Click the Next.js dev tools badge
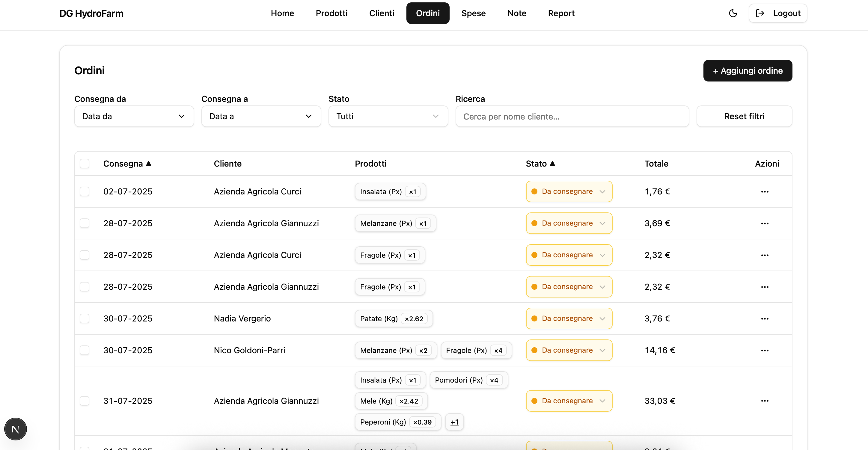Image resolution: width=868 pixels, height=450 pixels. [16, 429]
